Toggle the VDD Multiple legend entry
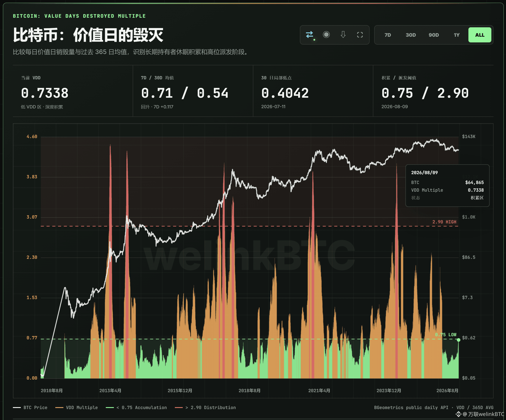 [76, 408]
